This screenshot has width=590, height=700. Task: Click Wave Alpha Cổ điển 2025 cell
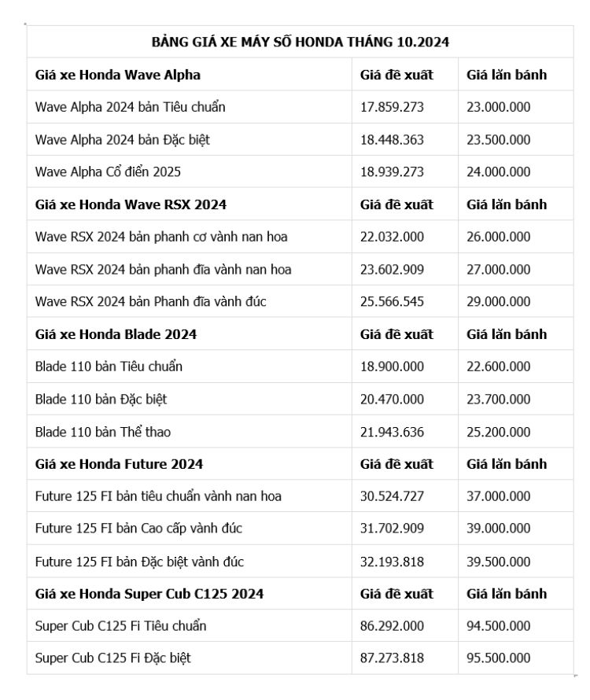[x=108, y=171]
